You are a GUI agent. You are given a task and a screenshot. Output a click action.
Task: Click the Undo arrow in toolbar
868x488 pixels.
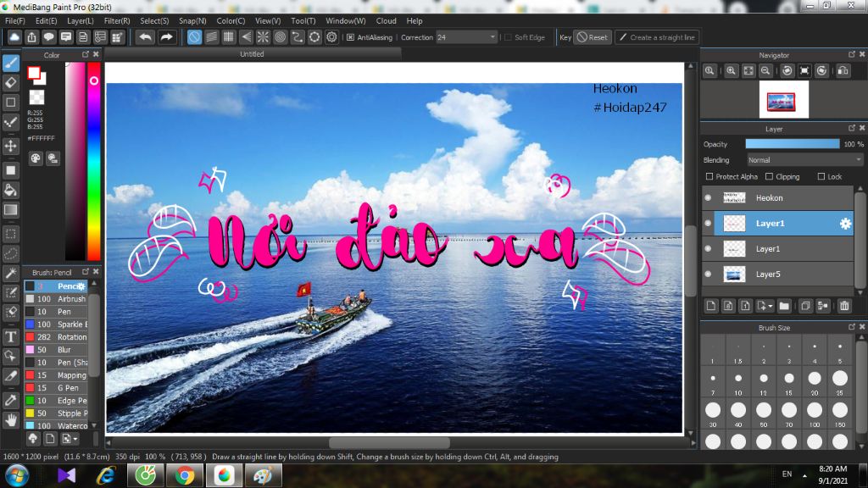pos(146,37)
